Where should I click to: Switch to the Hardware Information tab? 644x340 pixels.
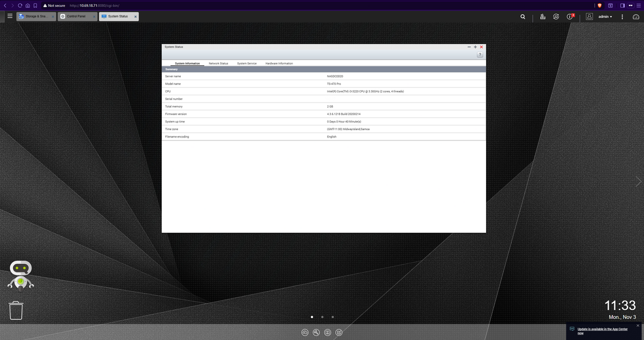(279, 64)
